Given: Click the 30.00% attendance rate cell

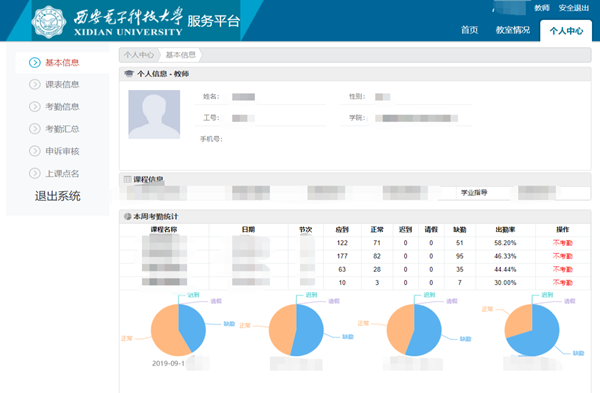Looking at the screenshot, I should 505,282.
